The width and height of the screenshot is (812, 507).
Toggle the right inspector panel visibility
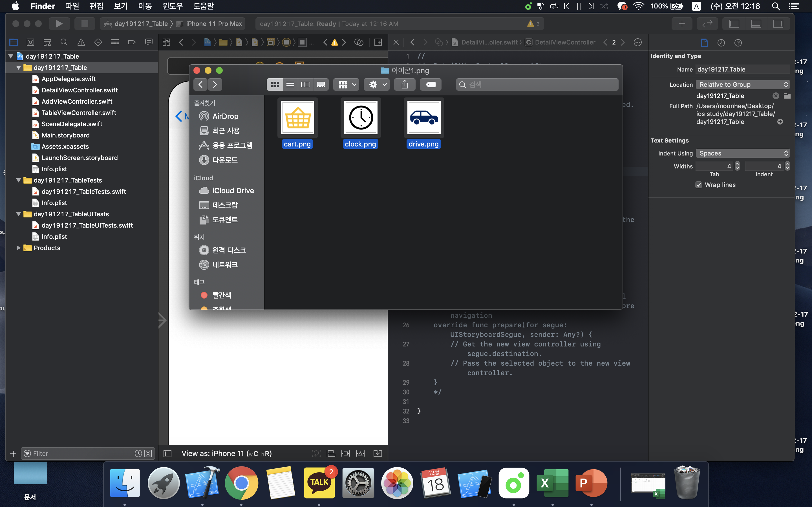[778, 23]
